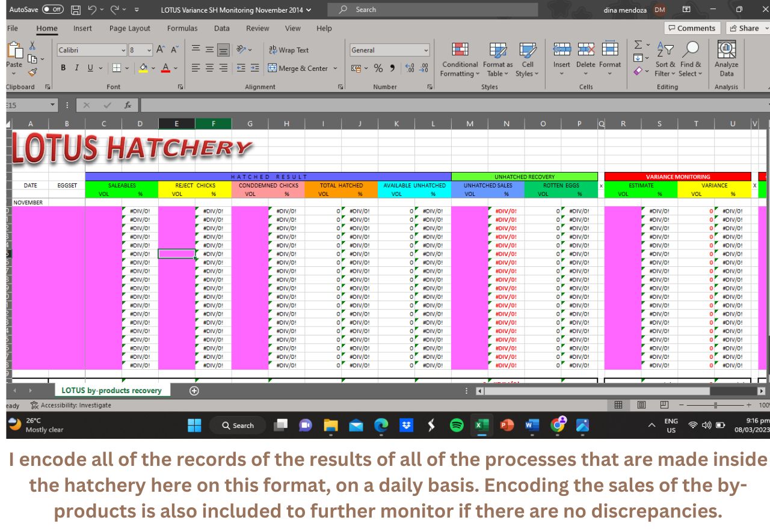Click the Copy icon in Clipboard group

[32, 59]
